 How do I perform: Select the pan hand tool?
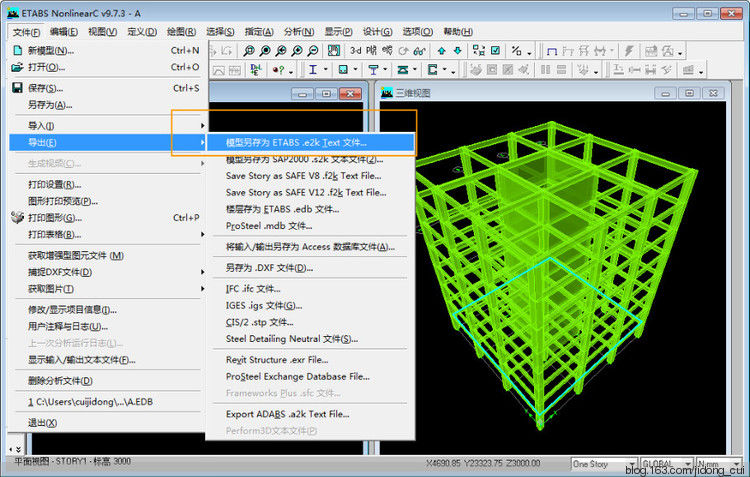[x=333, y=51]
